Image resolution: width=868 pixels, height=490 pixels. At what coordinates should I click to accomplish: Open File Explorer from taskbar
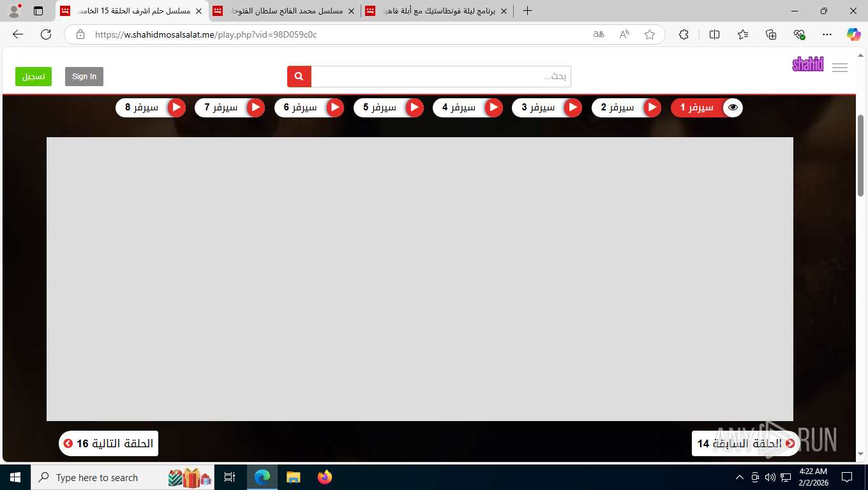(293, 477)
